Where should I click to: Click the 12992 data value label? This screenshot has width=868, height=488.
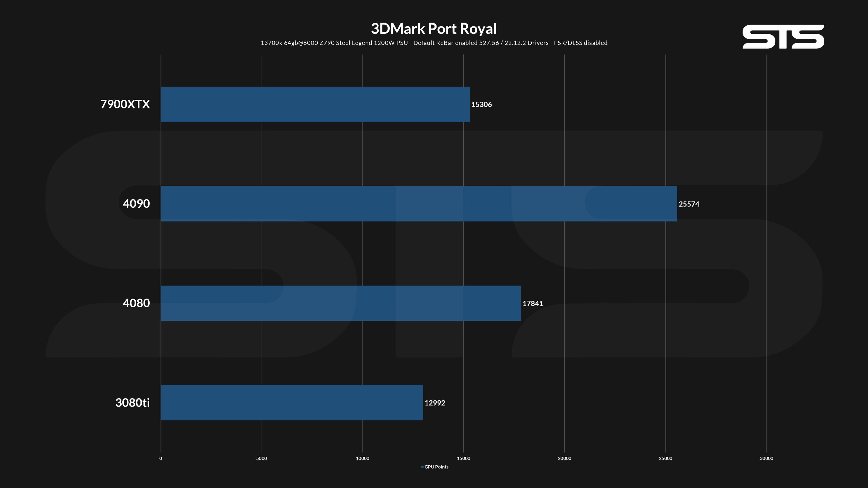click(435, 403)
